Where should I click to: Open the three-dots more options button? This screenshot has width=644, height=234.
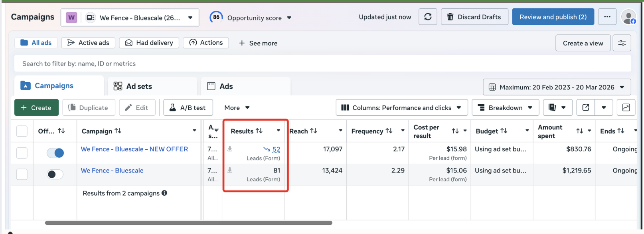click(607, 17)
